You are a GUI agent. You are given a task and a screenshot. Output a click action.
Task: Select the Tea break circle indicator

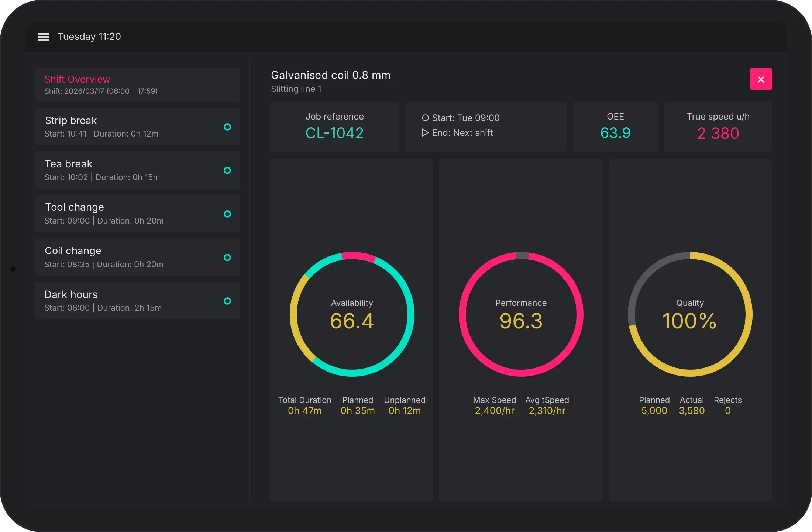coord(227,170)
